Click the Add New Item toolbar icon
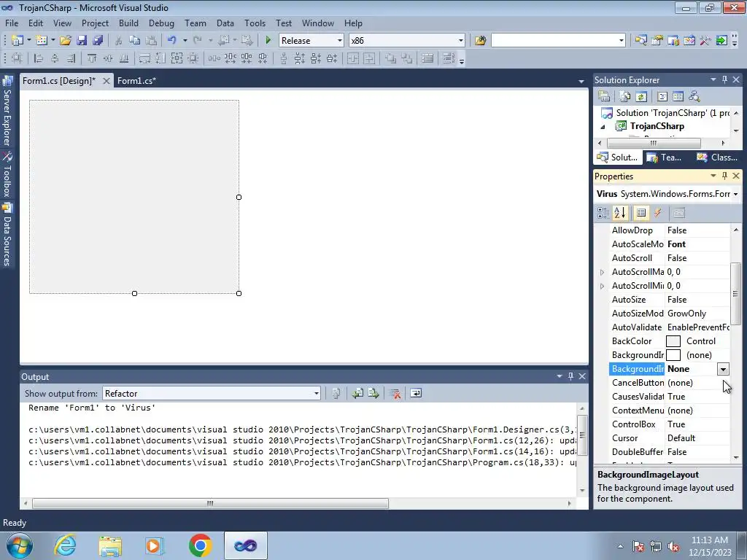Image resolution: width=747 pixels, height=560 pixels. tap(41, 41)
